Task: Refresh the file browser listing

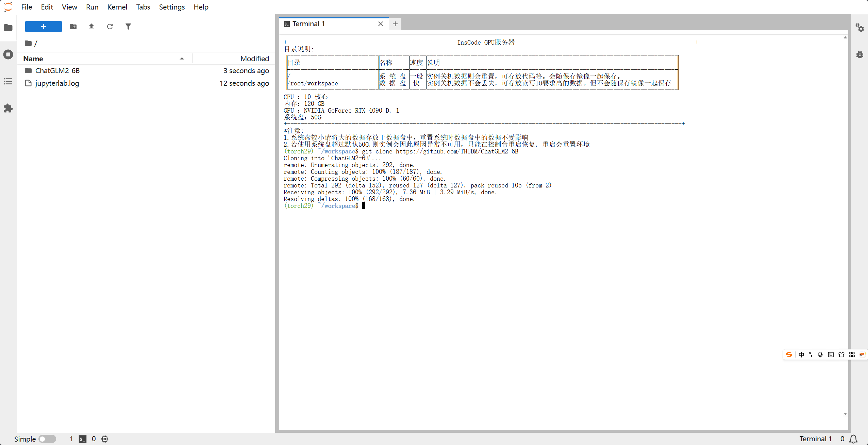Action: pos(110,27)
